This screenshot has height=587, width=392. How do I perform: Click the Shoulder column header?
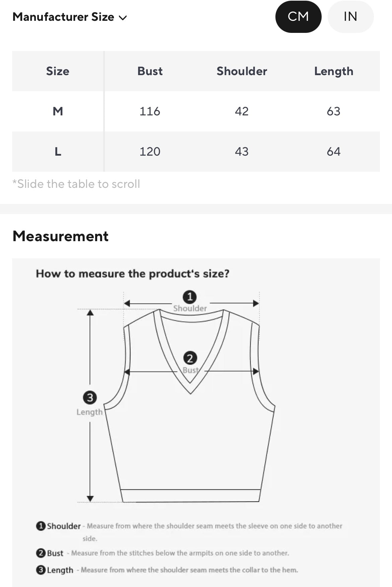click(242, 71)
